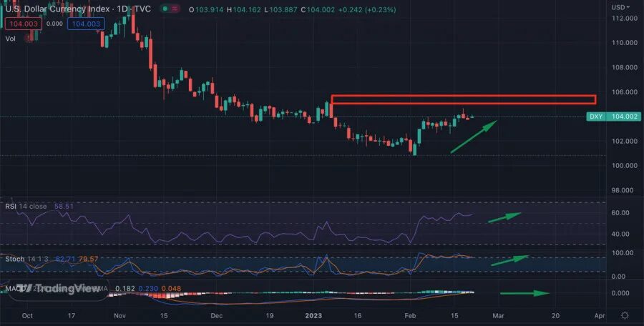Screen dimensions: 644x326
Task: Click the 106.000 price scale label
Action: 624,92
